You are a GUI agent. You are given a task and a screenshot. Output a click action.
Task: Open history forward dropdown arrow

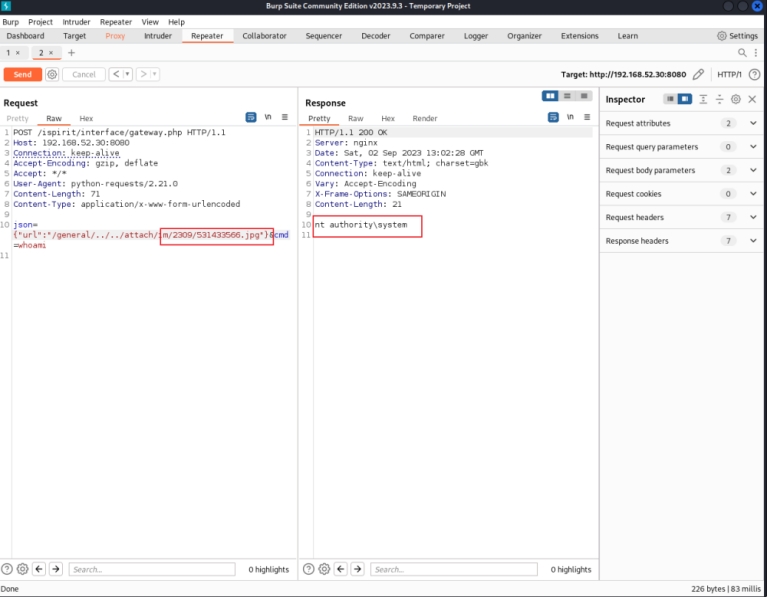point(155,74)
